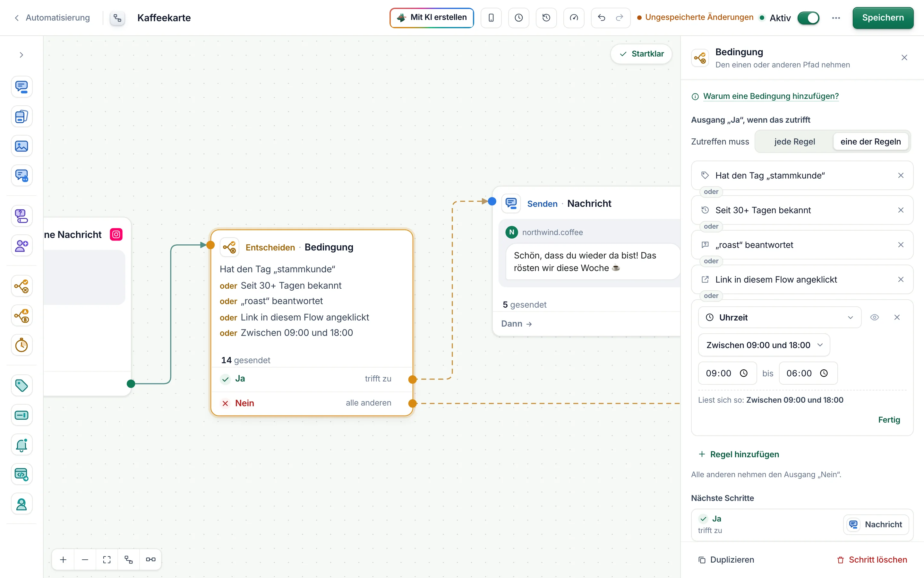Click the image block sidebar icon
The image size is (924, 578).
[x=21, y=146]
